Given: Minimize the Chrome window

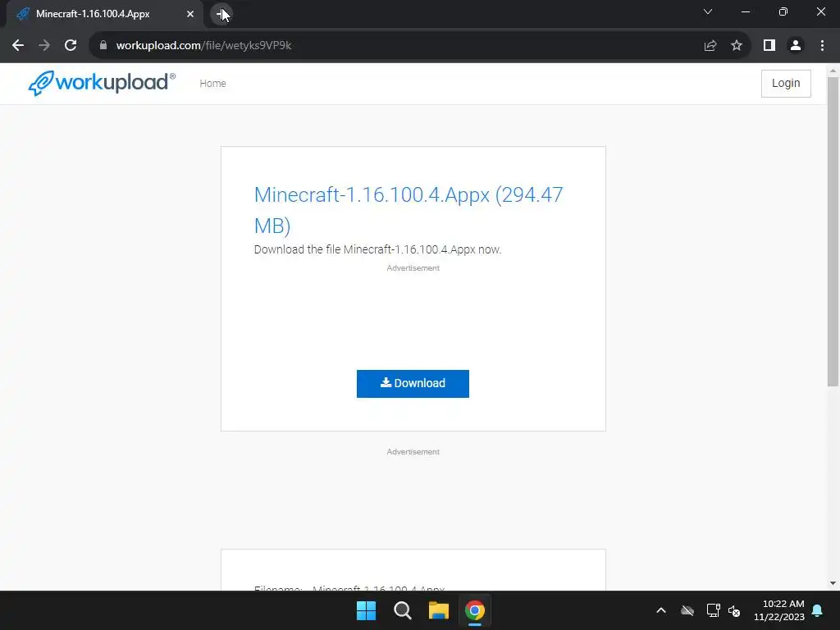Looking at the screenshot, I should [746, 11].
